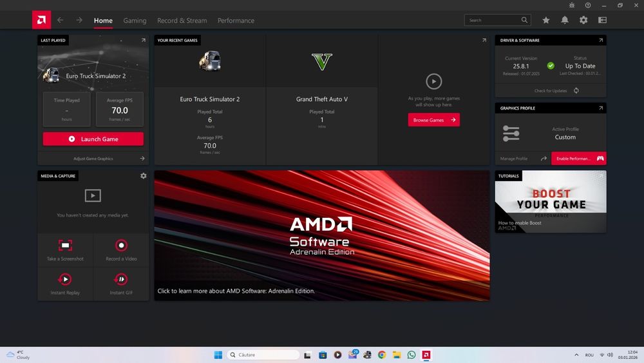The width and height of the screenshot is (644, 363).
Task: Open the Boost Your Game tutorial thumbnail
Action: [551, 202]
